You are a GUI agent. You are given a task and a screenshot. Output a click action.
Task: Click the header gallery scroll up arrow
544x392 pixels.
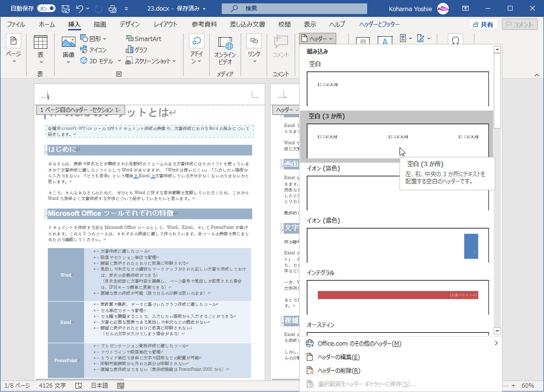pos(497,50)
